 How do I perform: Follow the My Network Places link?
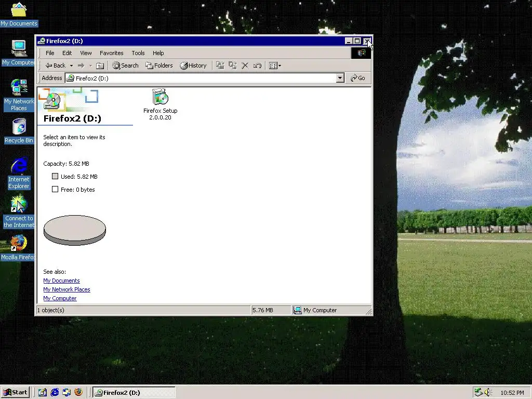[x=66, y=289]
